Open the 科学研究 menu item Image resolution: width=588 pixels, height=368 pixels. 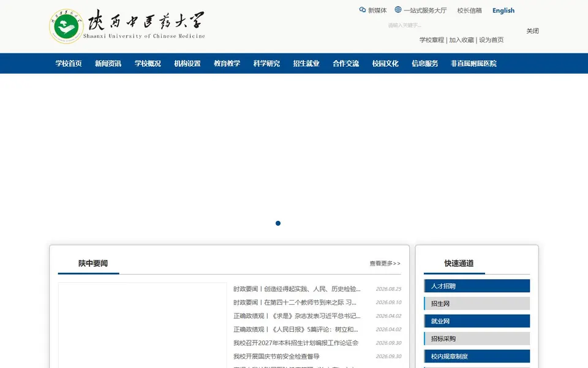[x=266, y=63]
